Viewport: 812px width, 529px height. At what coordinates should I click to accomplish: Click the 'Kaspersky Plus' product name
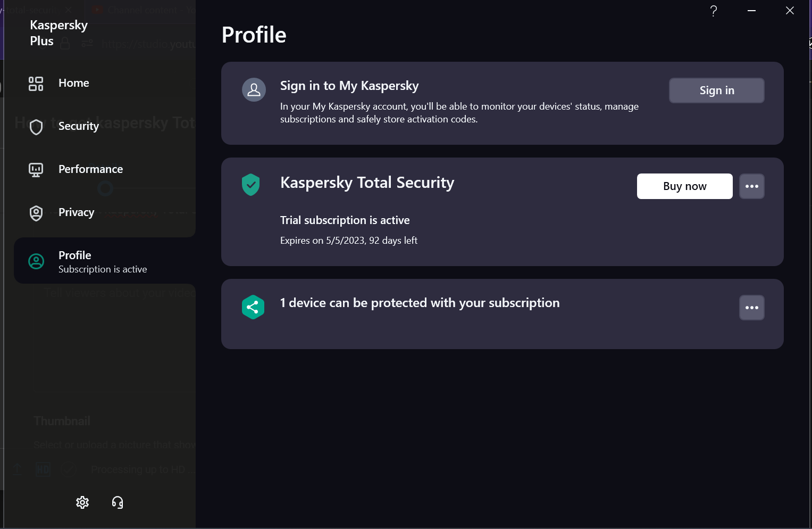tap(58, 33)
